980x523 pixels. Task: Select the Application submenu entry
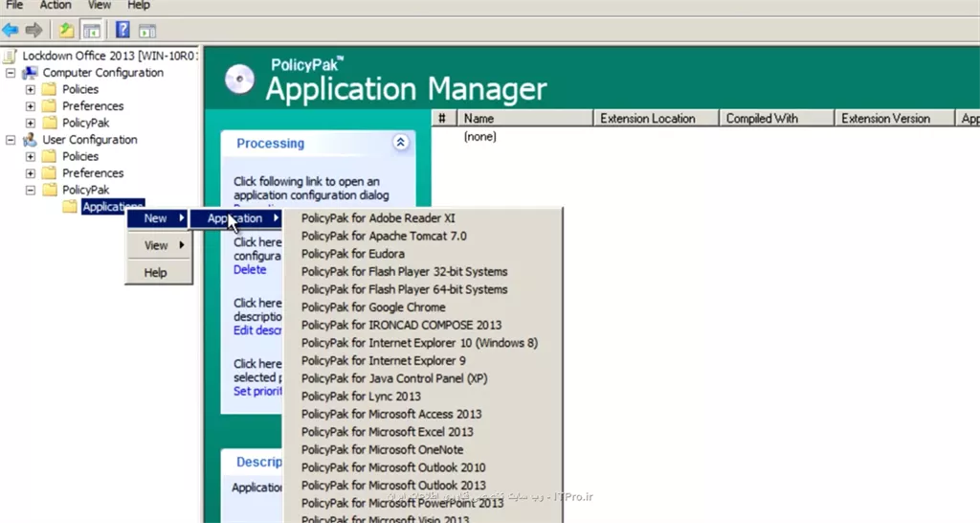236,218
